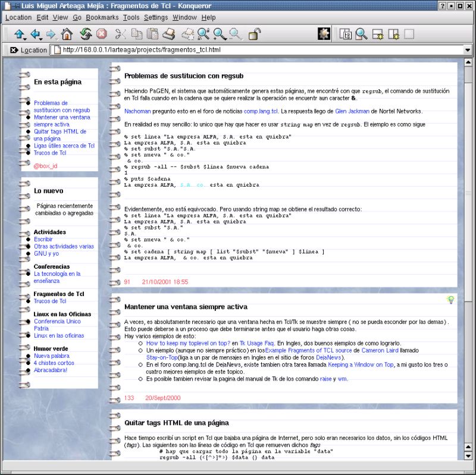
Task: Click the bottom-most scroll down arrow
Action: 468,456
